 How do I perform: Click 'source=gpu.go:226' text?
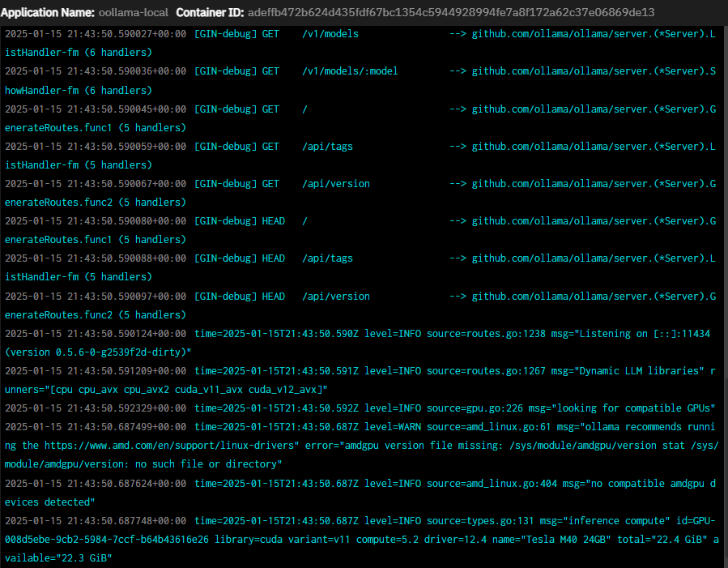[475, 408]
